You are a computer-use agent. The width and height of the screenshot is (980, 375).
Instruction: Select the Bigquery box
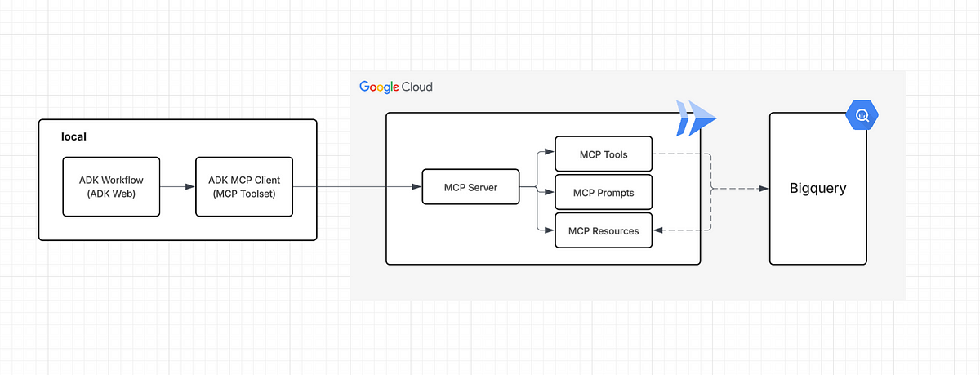[x=818, y=189]
